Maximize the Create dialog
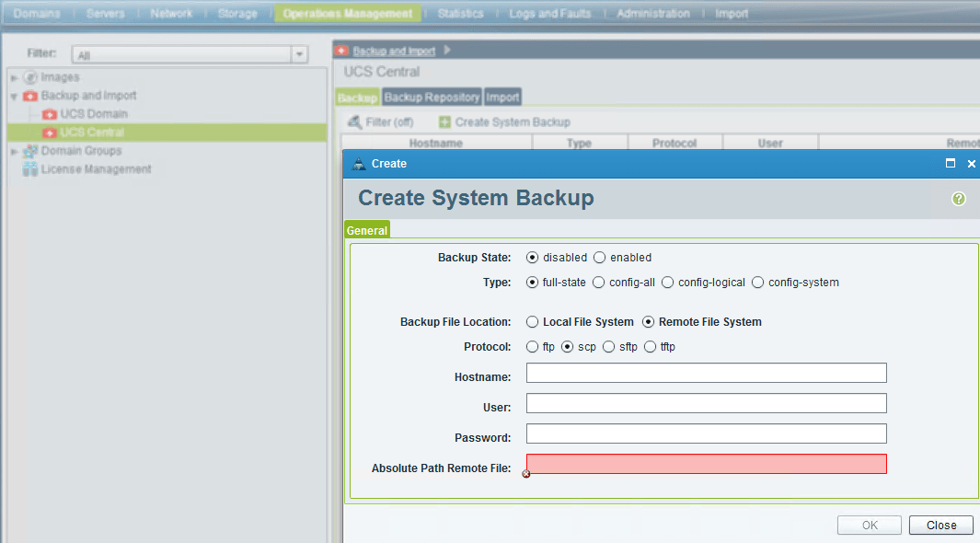980x543 pixels. (x=950, y=163)
